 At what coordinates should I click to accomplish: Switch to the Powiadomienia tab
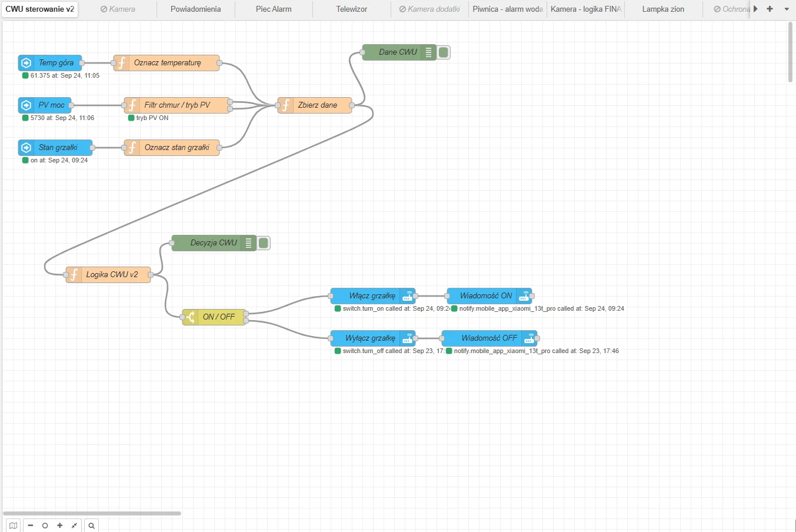point(196,9)
